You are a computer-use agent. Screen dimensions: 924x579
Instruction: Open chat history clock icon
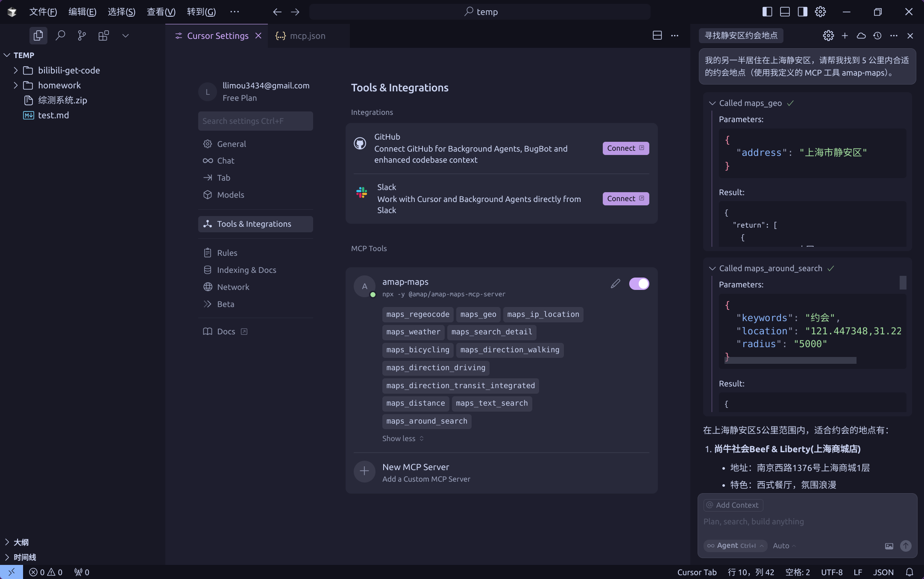tap(877, 35)
